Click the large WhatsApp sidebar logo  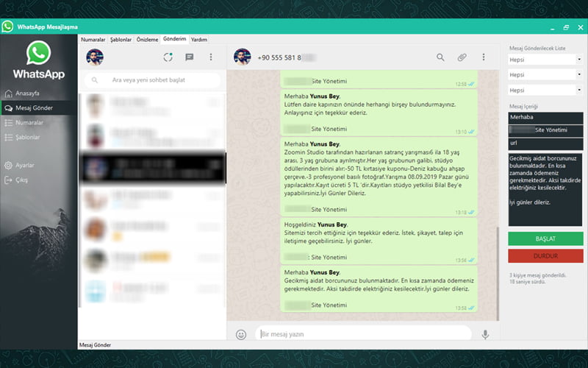tap(39, 60)
